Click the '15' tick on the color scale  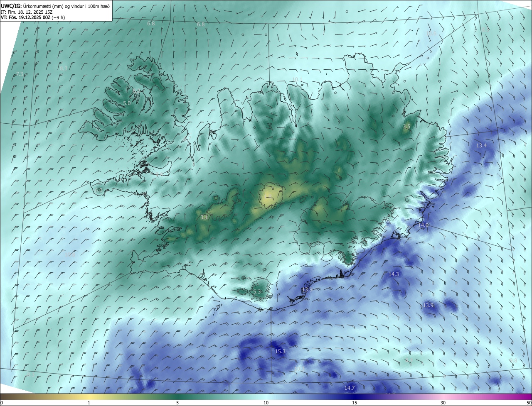click(x=355, y=403)
